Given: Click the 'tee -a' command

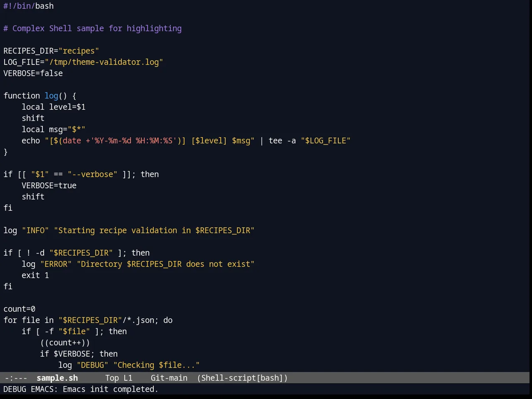Looking at the screenshot, I should coord(282,140).
